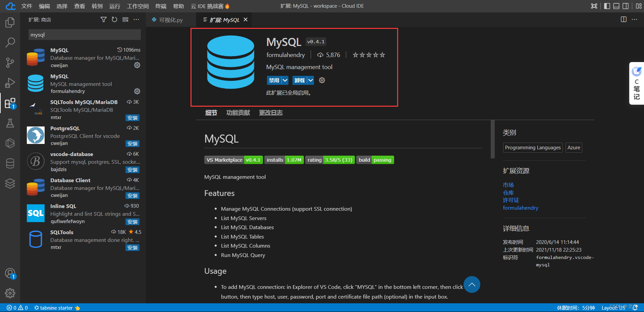644x312 pixels.
Task: Click the five-star rating of MySQL extension
Action: click(369, 55)
